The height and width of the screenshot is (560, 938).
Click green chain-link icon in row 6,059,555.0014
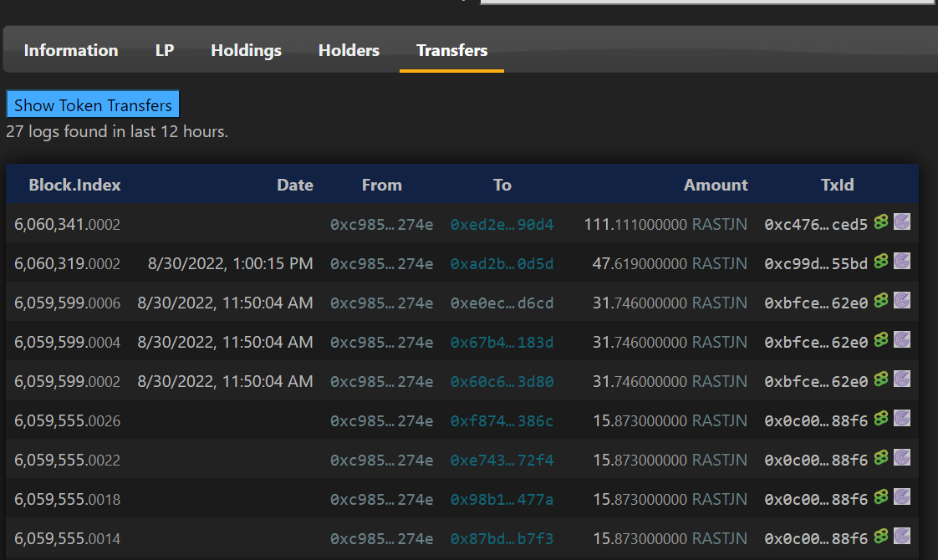[880, 536]
